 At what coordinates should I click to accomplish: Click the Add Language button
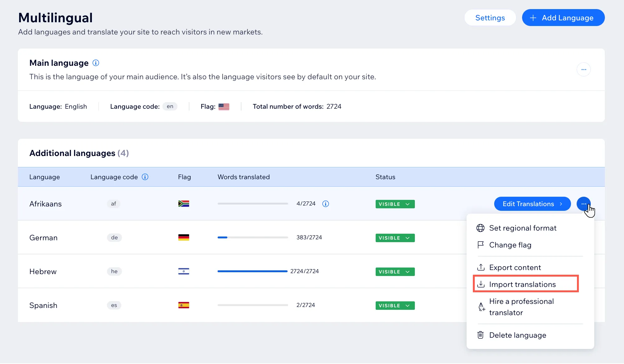tap(563, 18)
